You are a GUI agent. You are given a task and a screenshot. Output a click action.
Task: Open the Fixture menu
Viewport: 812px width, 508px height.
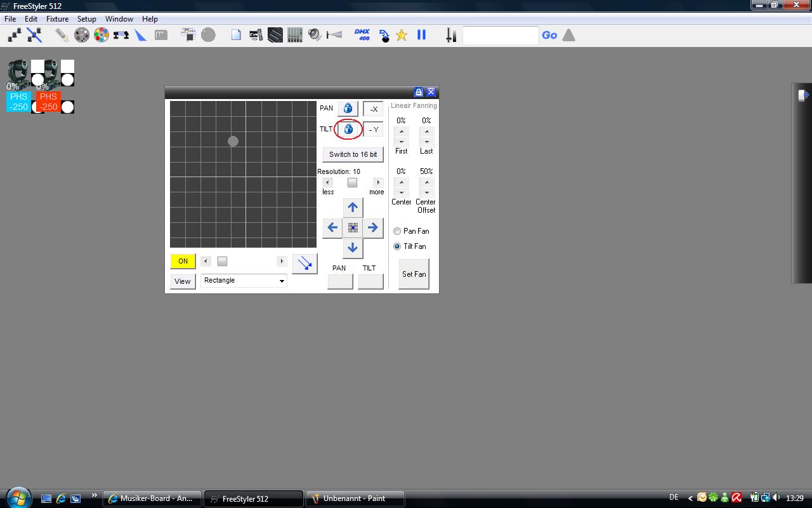point(57,19)
